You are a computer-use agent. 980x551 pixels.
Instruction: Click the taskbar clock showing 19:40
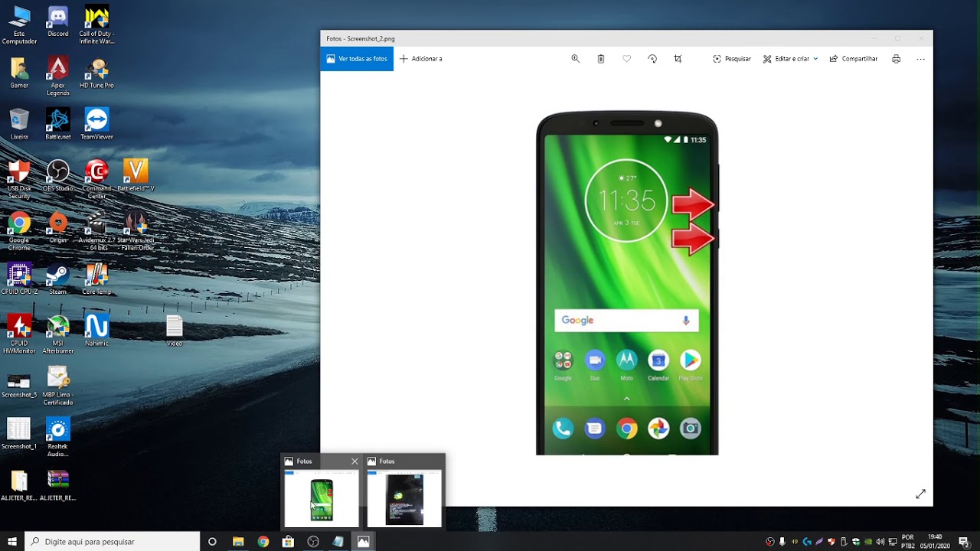(935, 541)
